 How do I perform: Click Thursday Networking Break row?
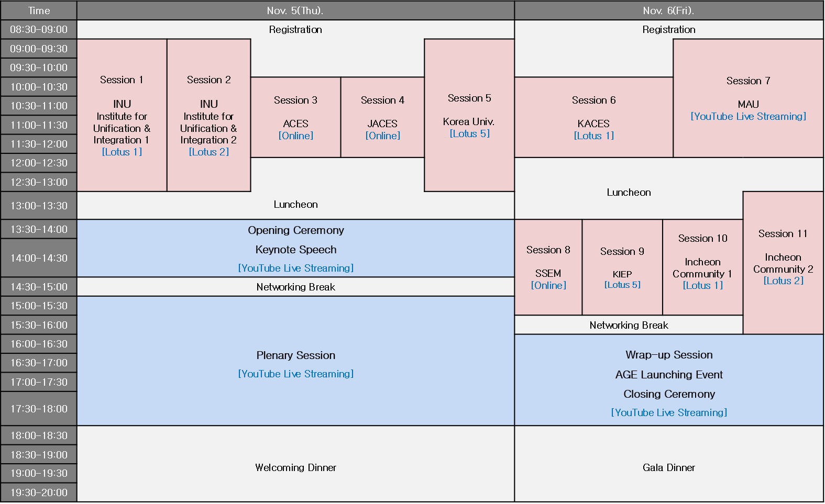[x=295, y=287]
